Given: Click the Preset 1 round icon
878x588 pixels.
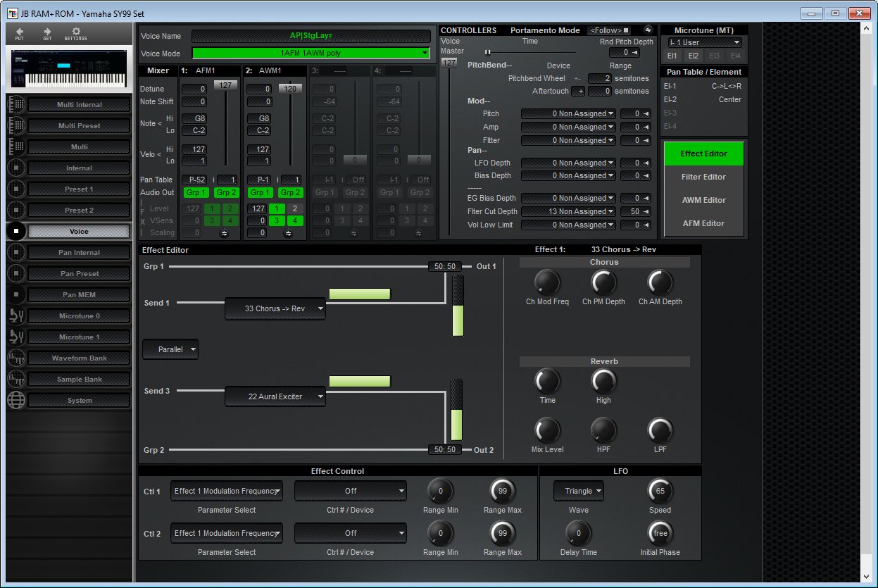Looking at the screenshot, I should pos(15,189).
